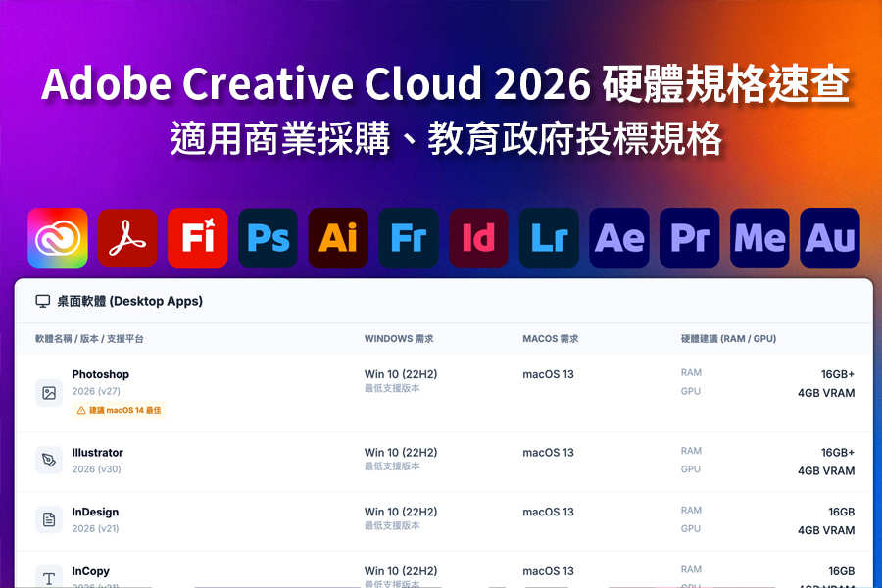This screenshot has width=882, height=588.
Task: Click macOS 13 in Illustrator row
Action: [x=548, y=452]
